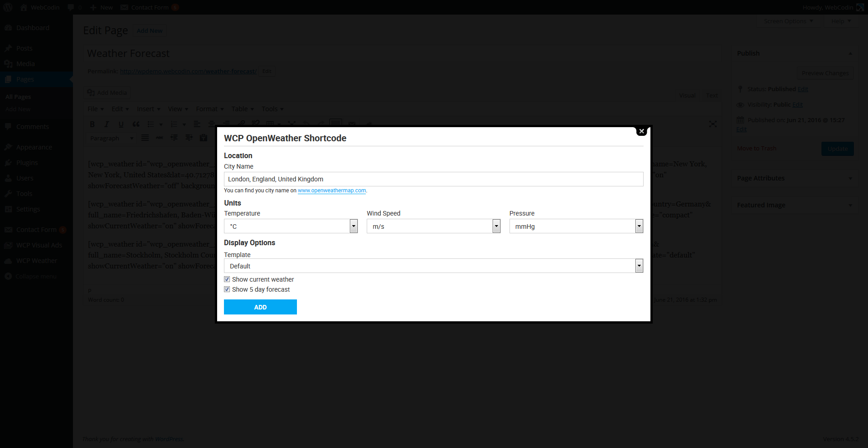Open the Format menu in editor
The image size is (868, 448).
[209, 109]
